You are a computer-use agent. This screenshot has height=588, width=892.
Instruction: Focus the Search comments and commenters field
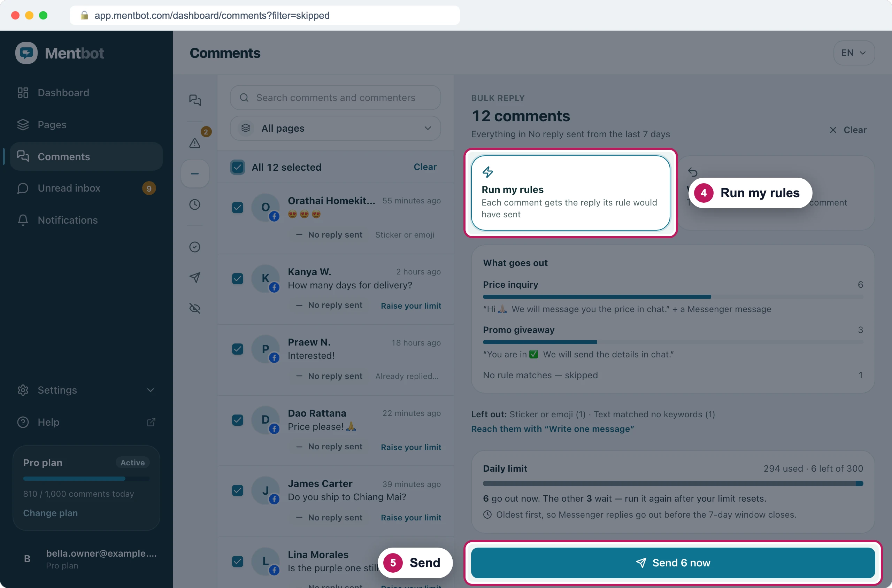point(335,98)
